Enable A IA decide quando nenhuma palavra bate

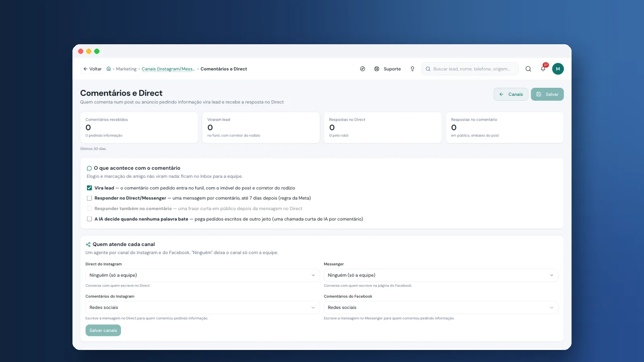tap(89, 219)
